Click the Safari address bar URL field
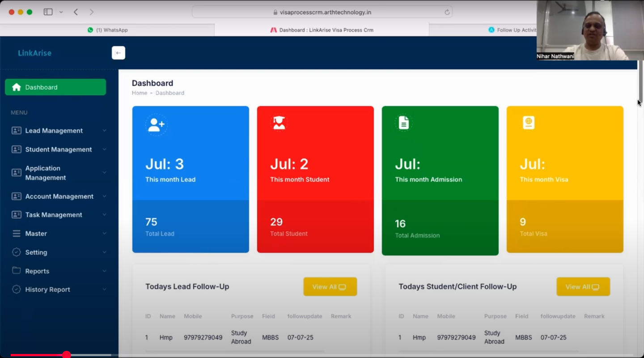The width and height of the screenshot is (644, 358). tap(322, 13)
